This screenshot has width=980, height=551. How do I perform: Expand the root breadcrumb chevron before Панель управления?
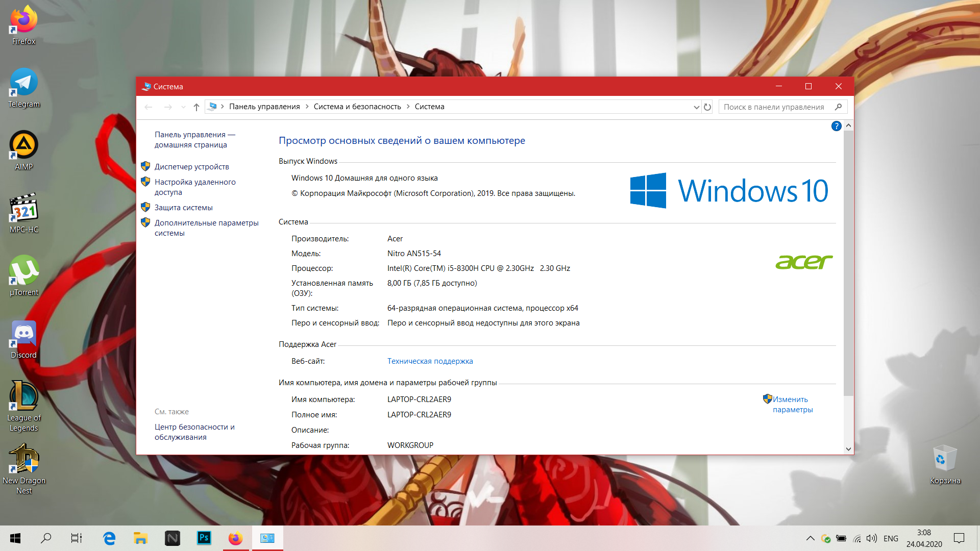point(223,107)
